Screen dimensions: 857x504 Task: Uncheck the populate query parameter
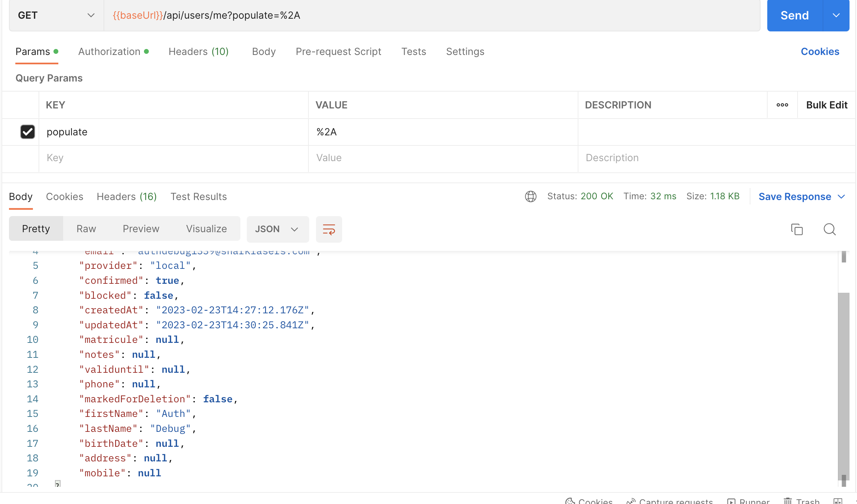pos(27,132)
